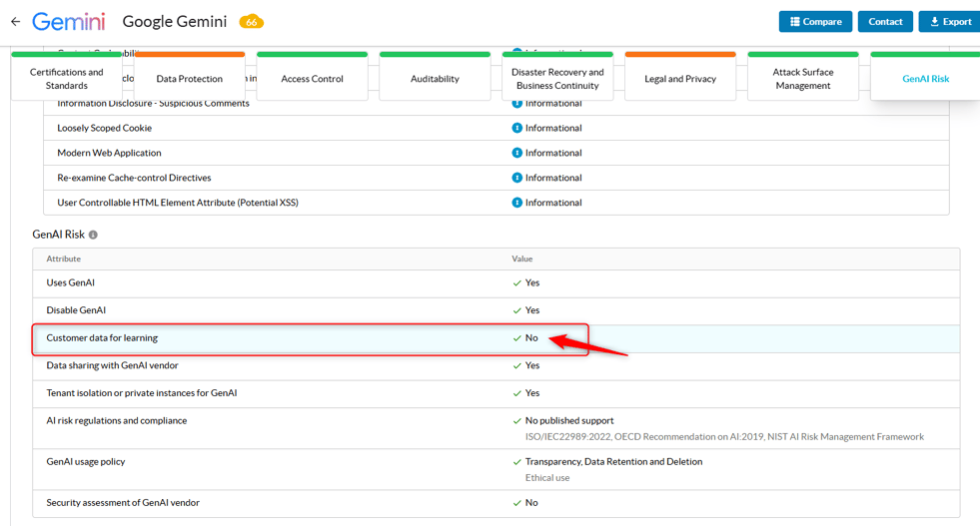
Task: Click checkmark in Data sharing with GenAI vendor row
Action: click(516, 365)
